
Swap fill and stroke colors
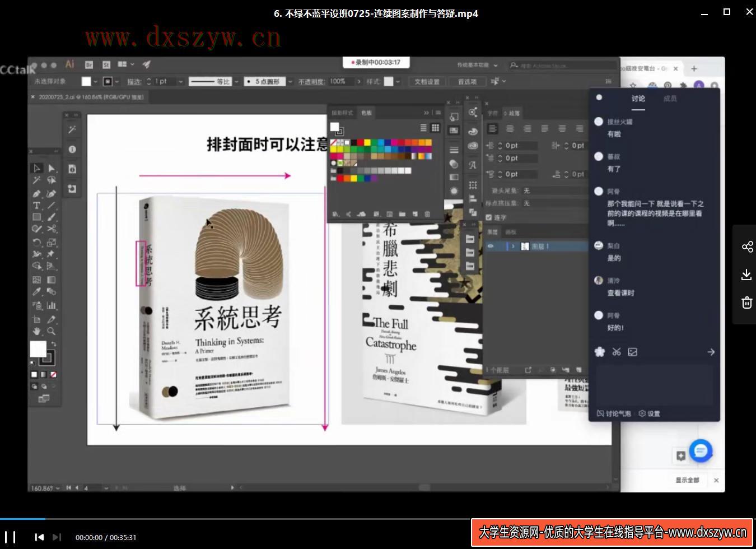click(x=54, y=344)
